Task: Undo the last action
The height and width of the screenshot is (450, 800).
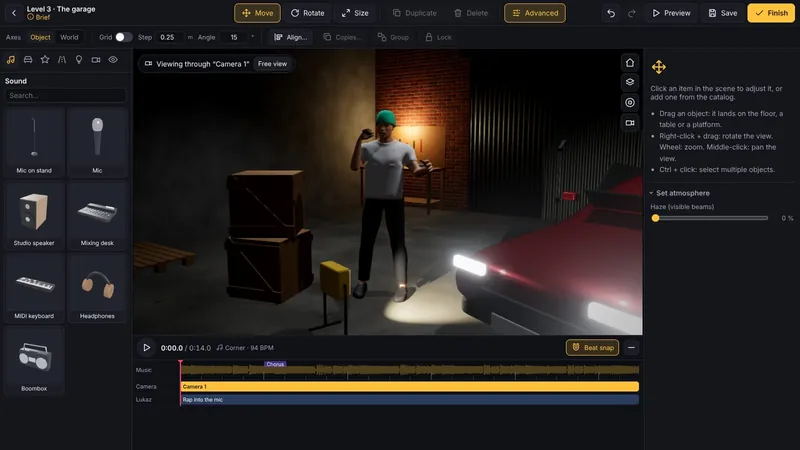Action: click(611, 13)
